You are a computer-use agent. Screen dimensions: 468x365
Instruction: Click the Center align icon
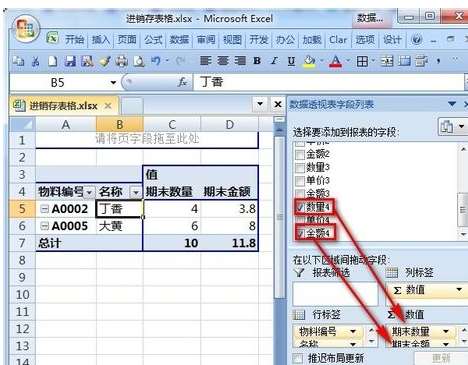pos(223,61)
